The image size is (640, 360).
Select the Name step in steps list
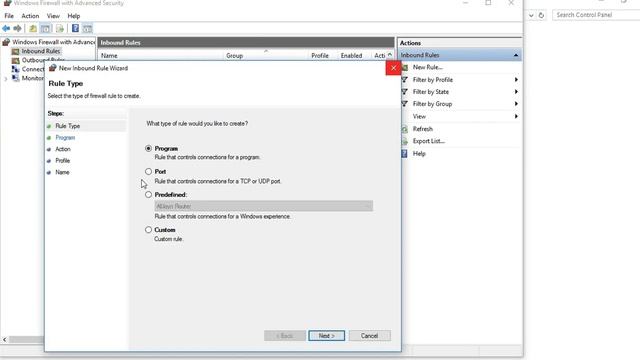pyautogui.click(x=62, y=172)
